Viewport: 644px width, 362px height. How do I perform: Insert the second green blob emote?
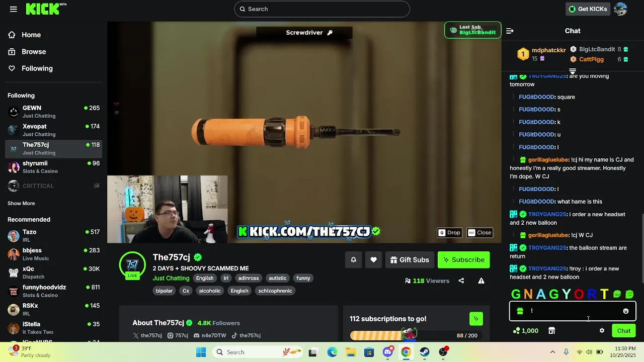[629, 294]
